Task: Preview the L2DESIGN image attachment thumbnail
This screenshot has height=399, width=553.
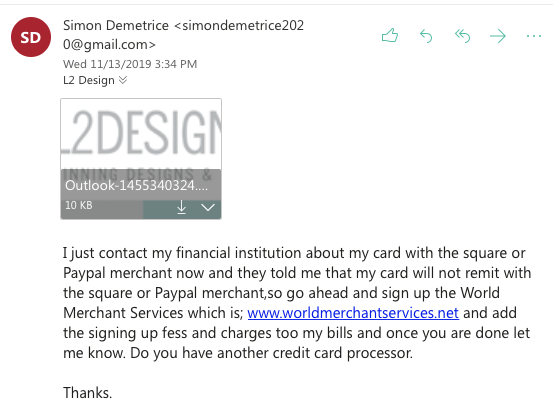Action: (x=141, y=134)
